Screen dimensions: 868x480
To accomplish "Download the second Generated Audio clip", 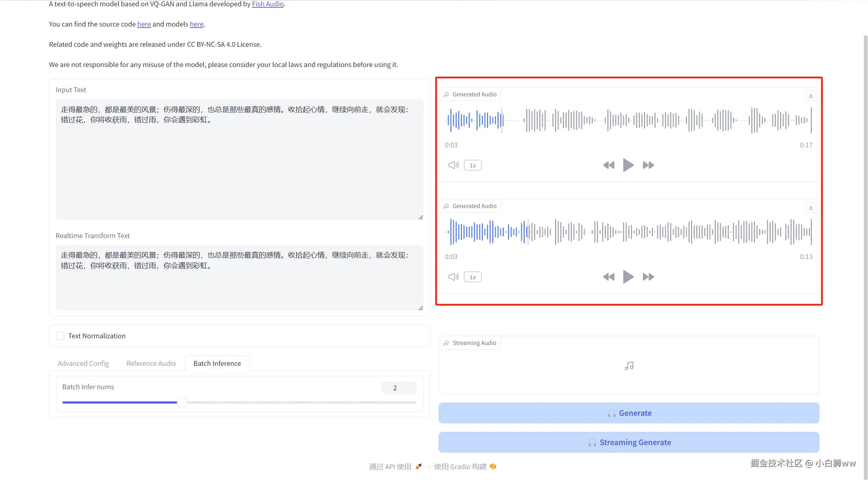I will pos(811,208).
